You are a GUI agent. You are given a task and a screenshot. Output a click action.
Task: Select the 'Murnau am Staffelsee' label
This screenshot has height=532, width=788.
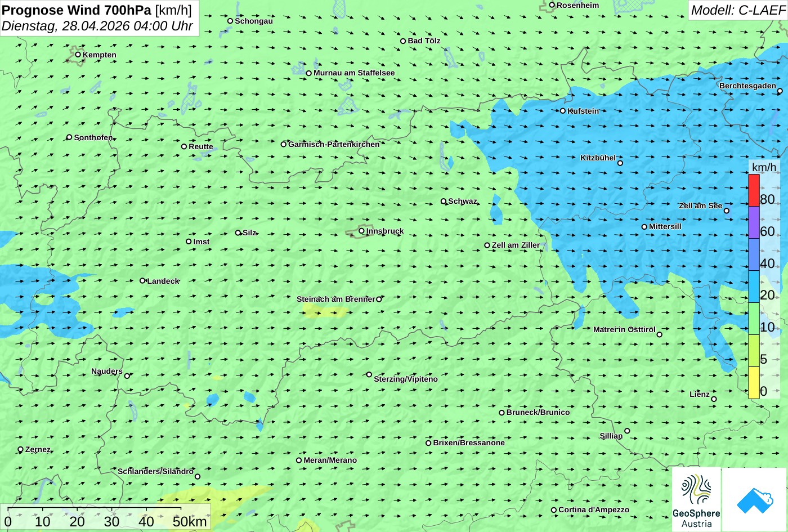[x=354, y=73]
